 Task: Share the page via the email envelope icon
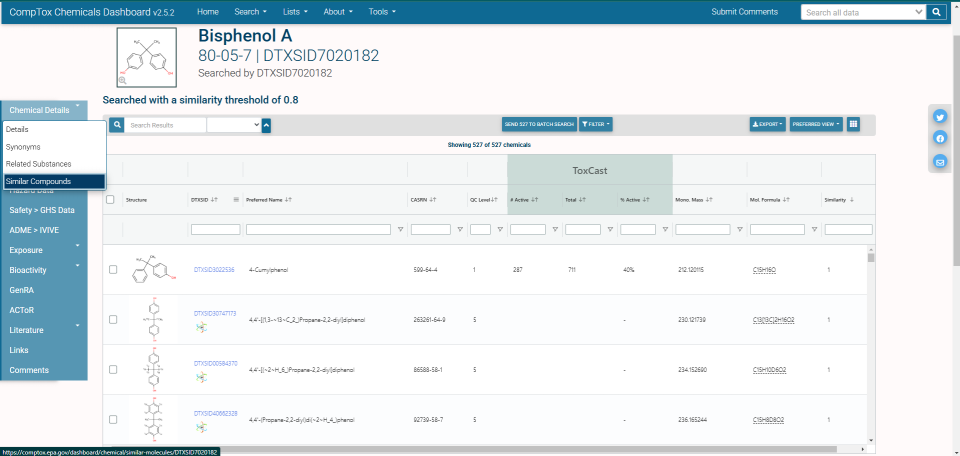click(940, 162)
